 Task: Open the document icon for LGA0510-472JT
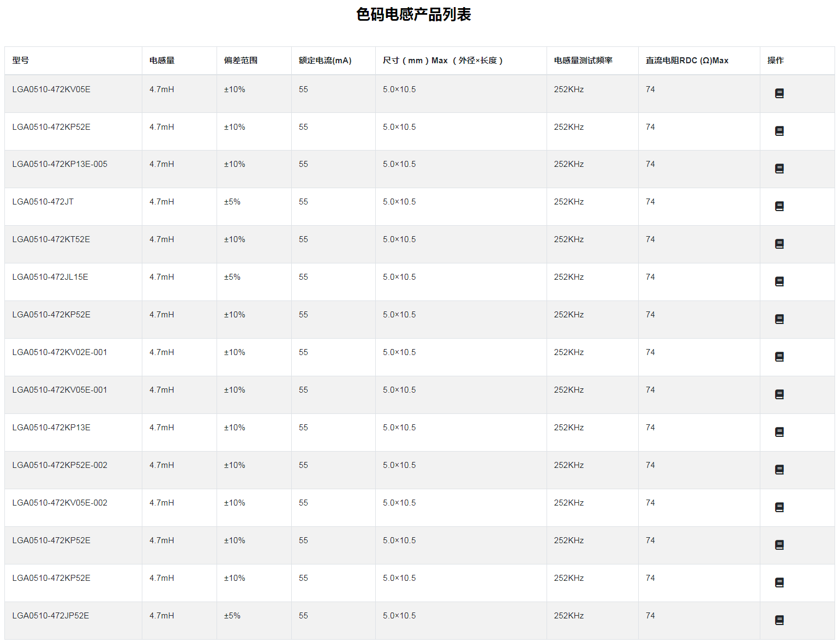point(779,206)
